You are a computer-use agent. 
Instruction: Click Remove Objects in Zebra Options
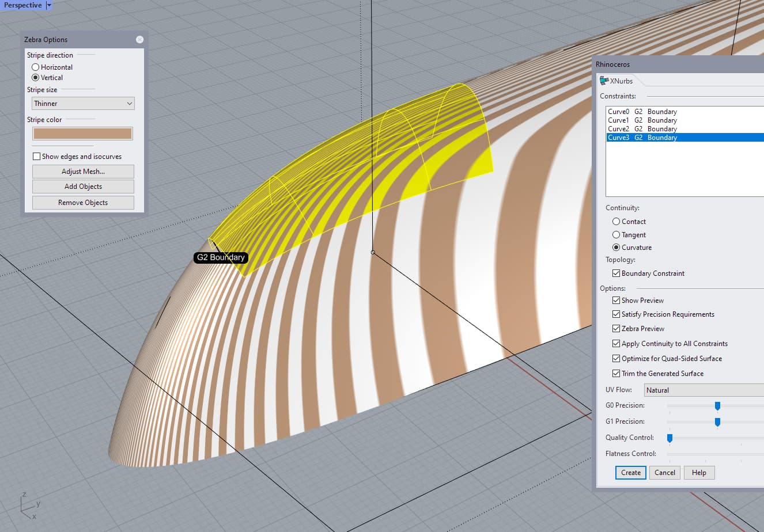tap(83, 203)
